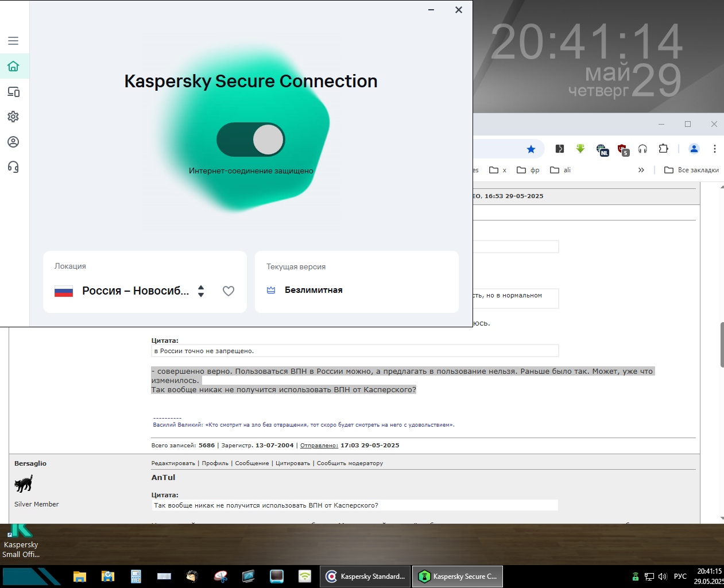Open the network icon in system tray
Screen dimensions: 724x588
[649, 577]
